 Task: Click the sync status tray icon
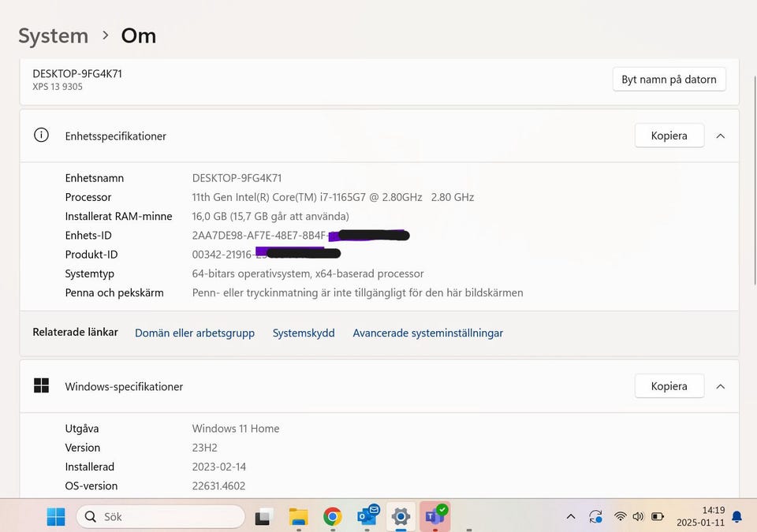pos(596,516)
